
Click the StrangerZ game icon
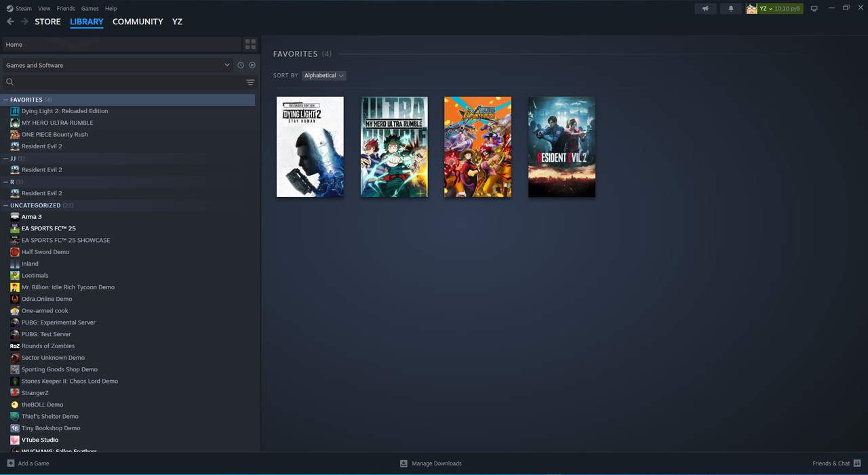pos(15,393)
